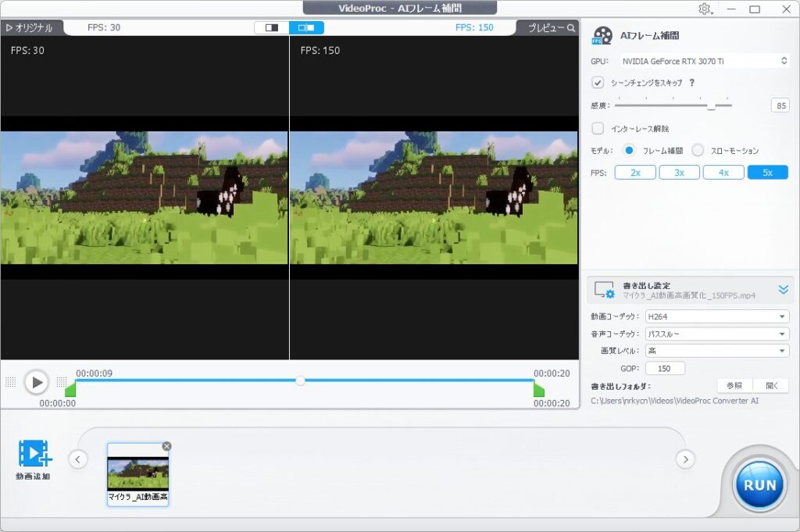Viewport: 800px width, 532px height.
Task: Click the プレビュー magnifier button
Action: tap(551, 28)
